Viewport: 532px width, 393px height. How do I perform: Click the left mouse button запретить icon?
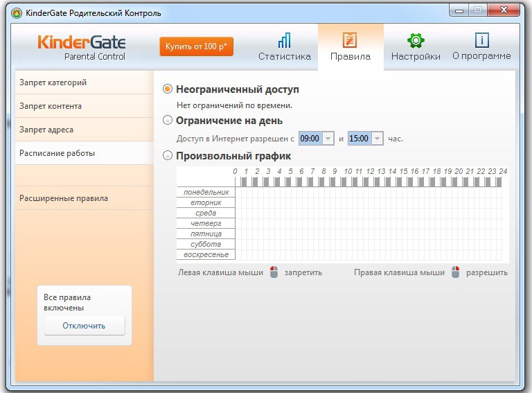[274, 272]
